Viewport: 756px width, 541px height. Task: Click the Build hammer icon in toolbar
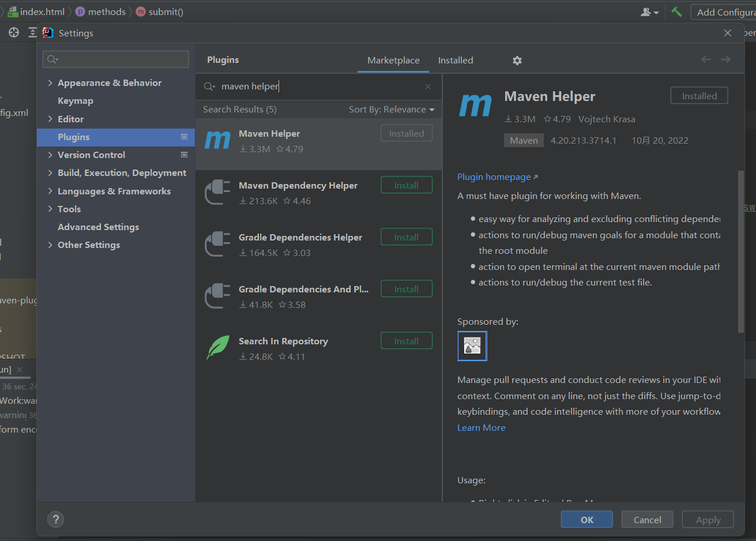pos(676,12)
